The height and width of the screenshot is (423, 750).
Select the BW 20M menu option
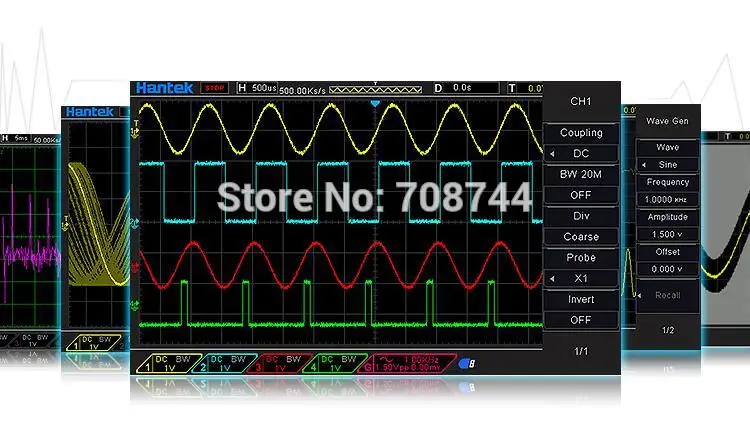coord(581,174)
